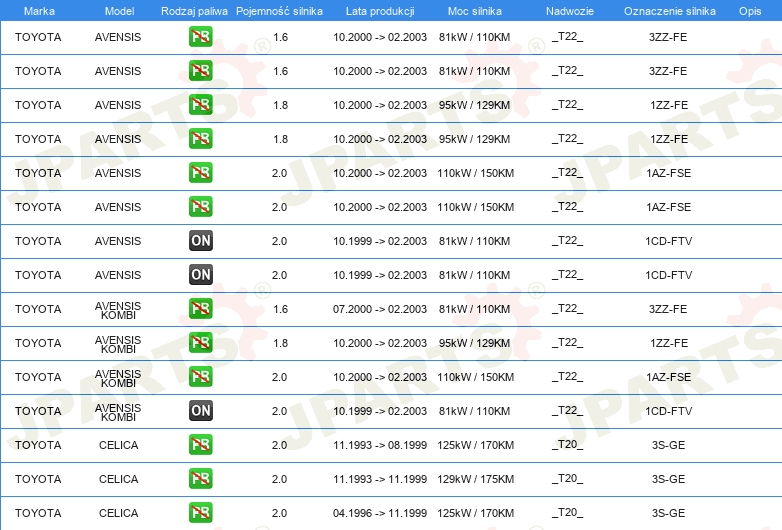Screen dimensions: 782x530
Task: Click petrol icon in CELICA 11.1993 -> 08.1999 row
Action: [200, 445]
